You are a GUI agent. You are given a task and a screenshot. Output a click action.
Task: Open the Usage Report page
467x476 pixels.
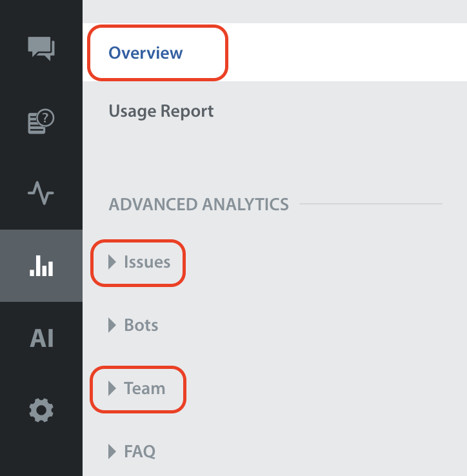161,111
